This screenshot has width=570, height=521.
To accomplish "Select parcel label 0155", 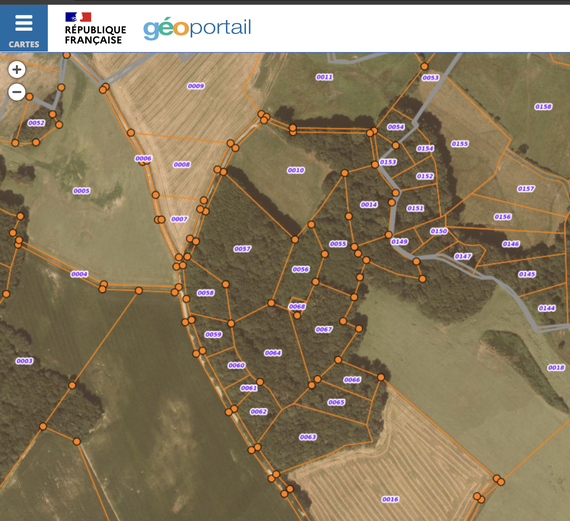I will [460, 144].
